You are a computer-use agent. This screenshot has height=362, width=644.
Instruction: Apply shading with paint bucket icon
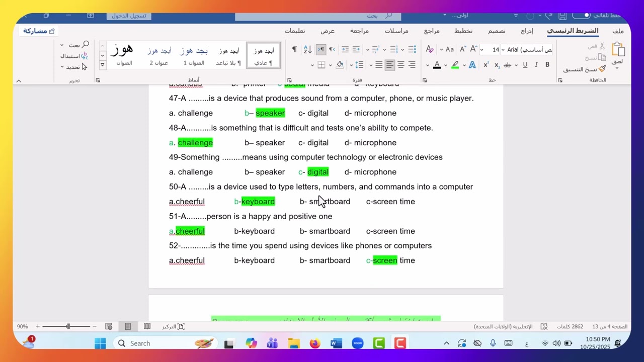click(x=340, y=65)
